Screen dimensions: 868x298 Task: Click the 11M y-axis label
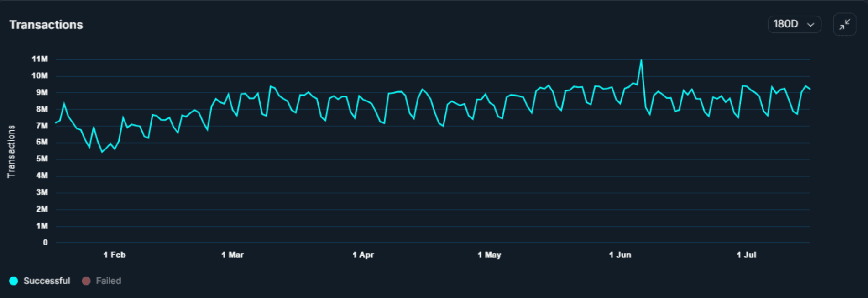(x=40, y=59)
